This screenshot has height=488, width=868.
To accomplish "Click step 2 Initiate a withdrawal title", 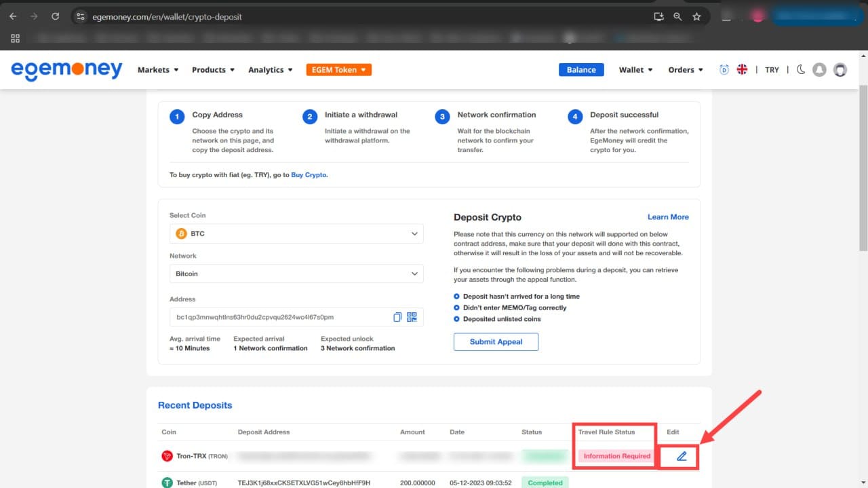I will (361, 115).
